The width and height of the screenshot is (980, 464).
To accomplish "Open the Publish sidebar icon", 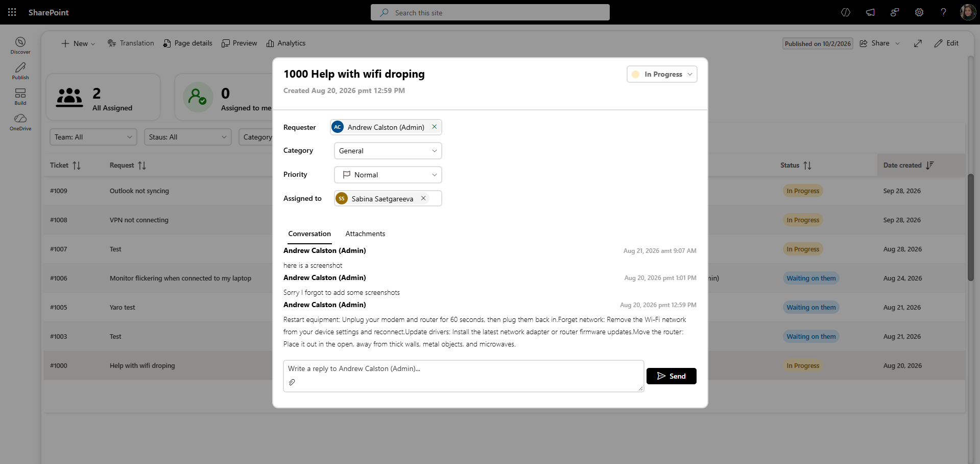I will tap(20, 71).
